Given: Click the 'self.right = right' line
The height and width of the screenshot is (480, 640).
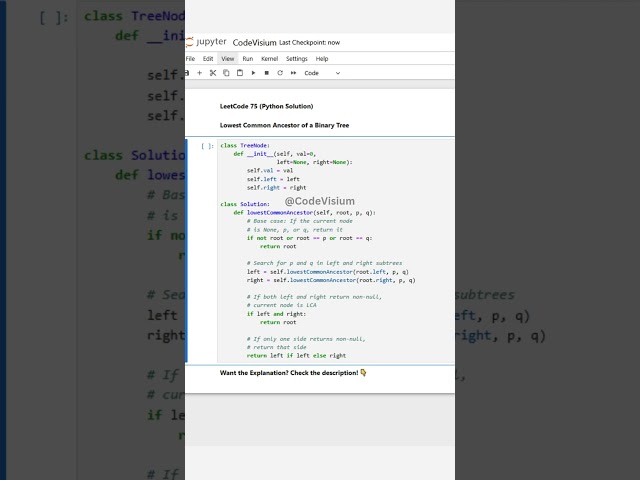Looking at the screenshot, I should 276,188.
